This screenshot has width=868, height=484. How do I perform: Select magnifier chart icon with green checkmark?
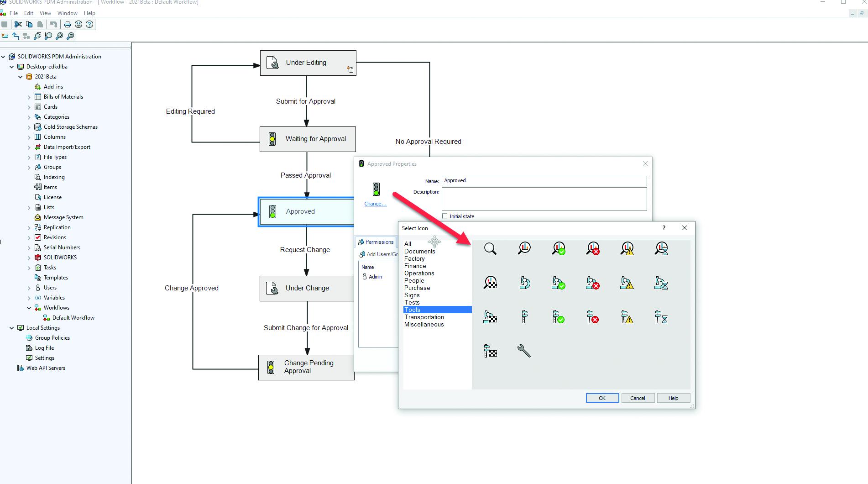(559, 248)
